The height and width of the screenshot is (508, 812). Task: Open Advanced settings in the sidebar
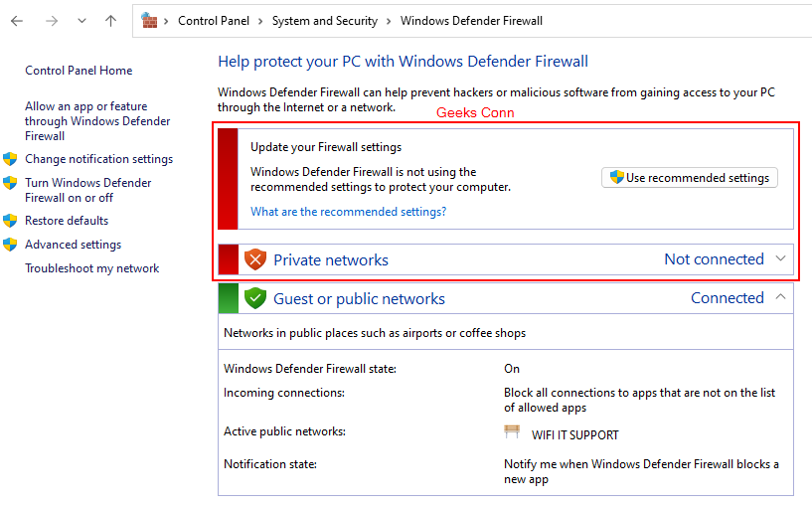tap(73, 245)
